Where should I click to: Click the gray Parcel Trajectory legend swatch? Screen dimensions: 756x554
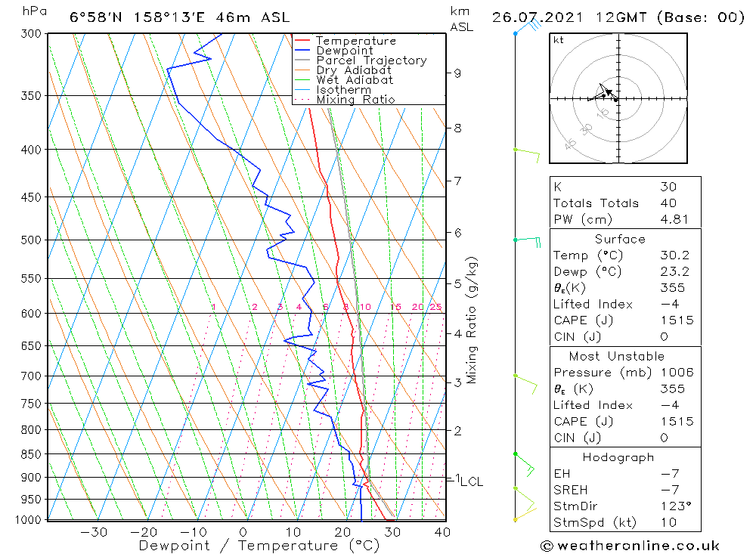(302, 60)
